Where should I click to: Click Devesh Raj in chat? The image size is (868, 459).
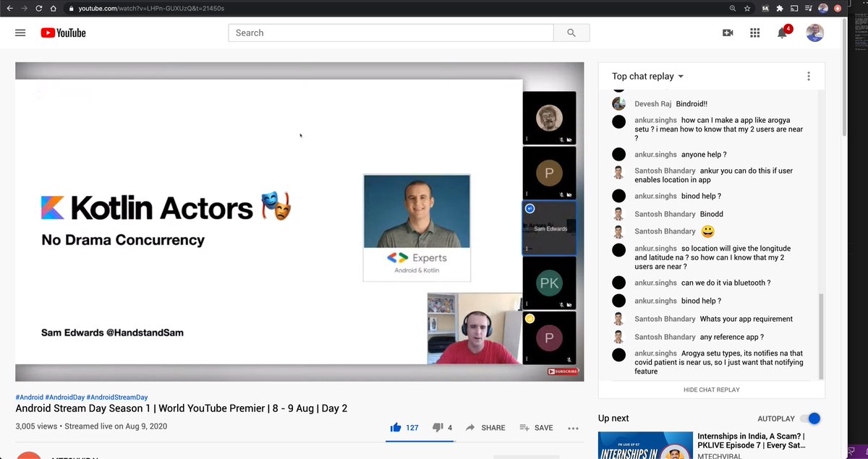652,103
